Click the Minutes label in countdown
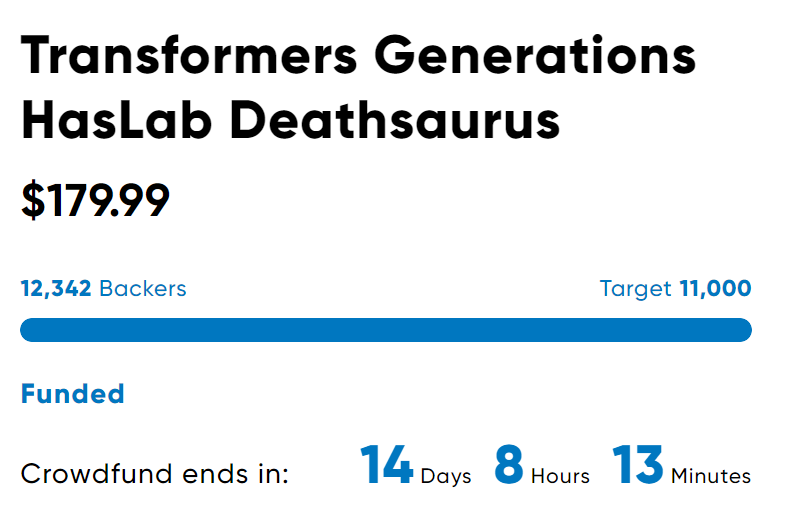This screenshot has width=791, height=520. pos(711,476)
